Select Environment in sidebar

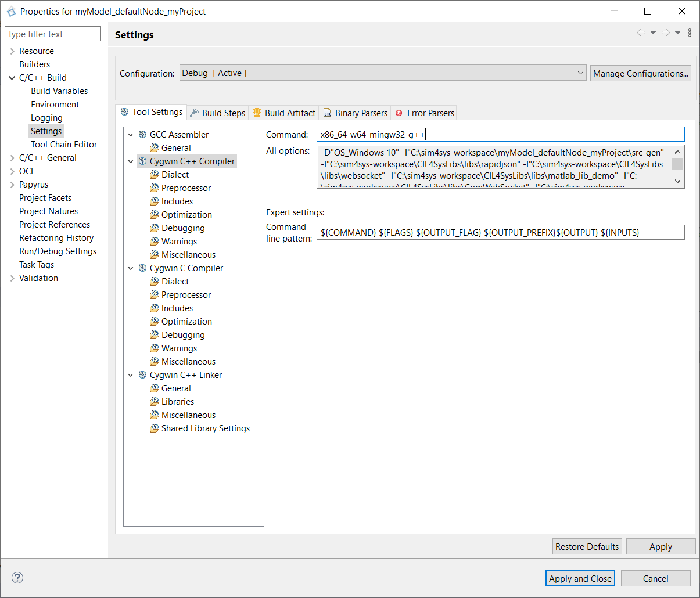coord(55,105)
